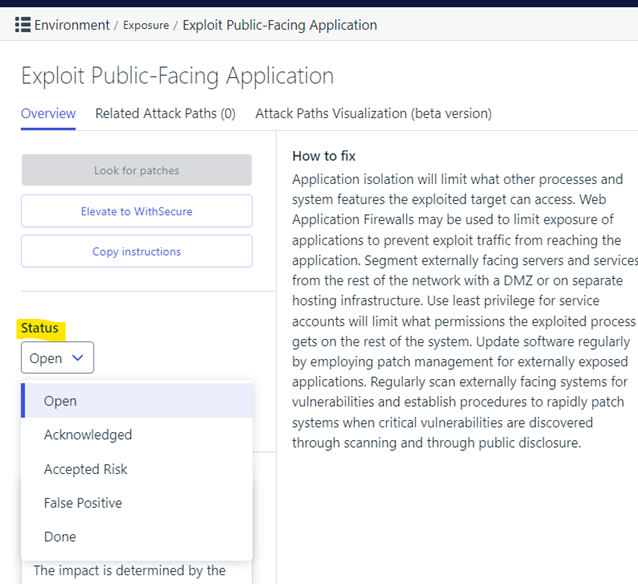Open the Related Attack Paths (0) tab

pyautogui.click(x=165, y=114)
